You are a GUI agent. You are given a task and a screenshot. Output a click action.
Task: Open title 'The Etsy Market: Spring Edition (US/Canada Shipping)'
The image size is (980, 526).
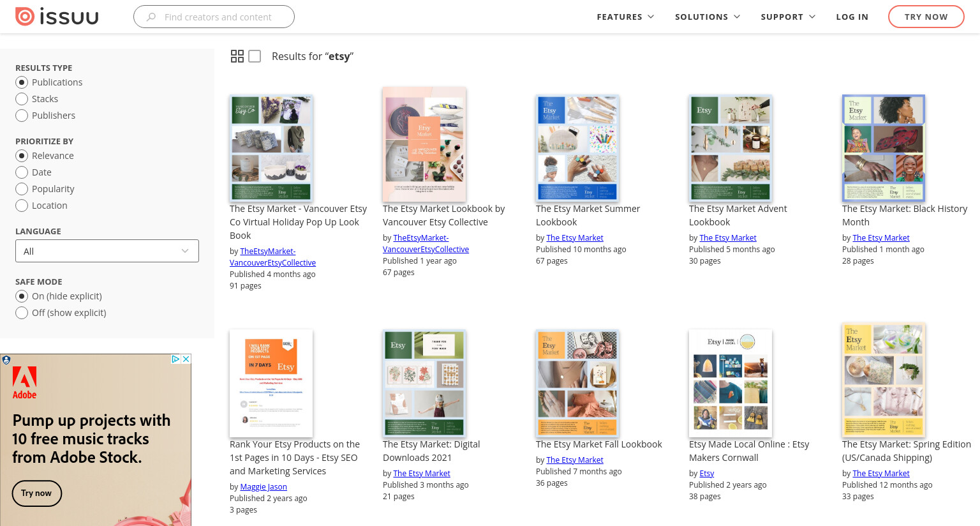pyautogui.click(x=907, y=451)
